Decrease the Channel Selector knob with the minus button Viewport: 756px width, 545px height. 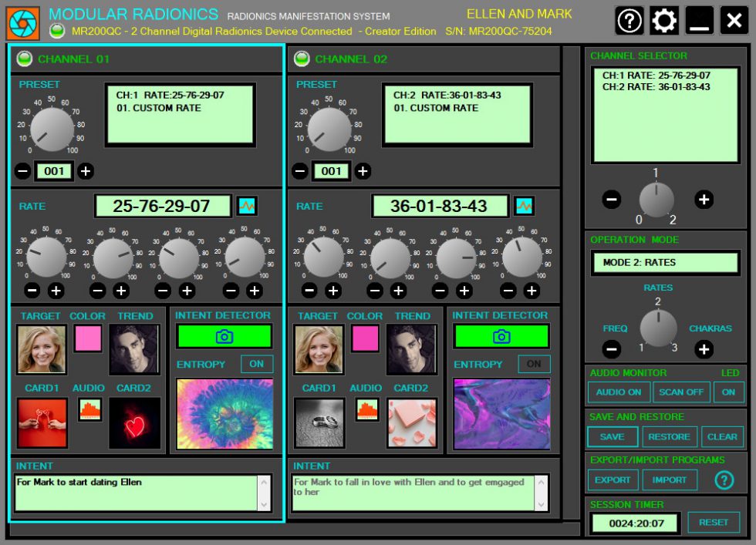(611, 200)
